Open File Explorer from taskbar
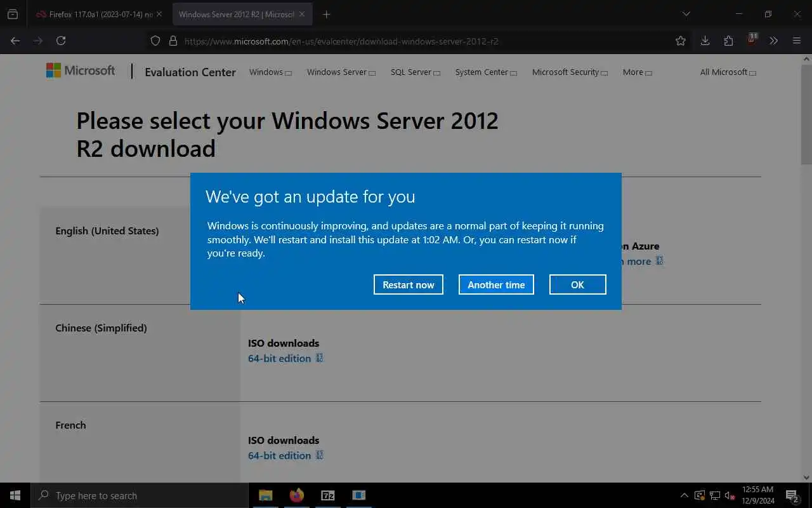Screen dimensions: 812x508 [x=266, y=495]
